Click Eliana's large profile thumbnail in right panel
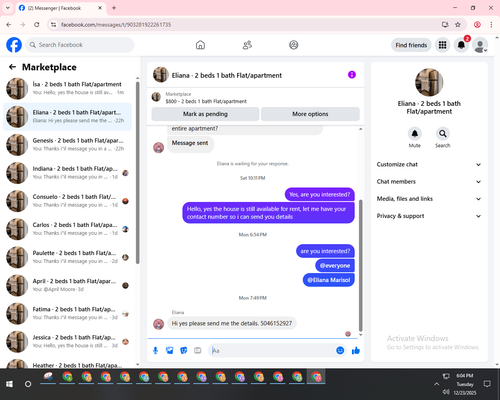The width and height of the screenshot is (500, 400). tap(429, 82)
